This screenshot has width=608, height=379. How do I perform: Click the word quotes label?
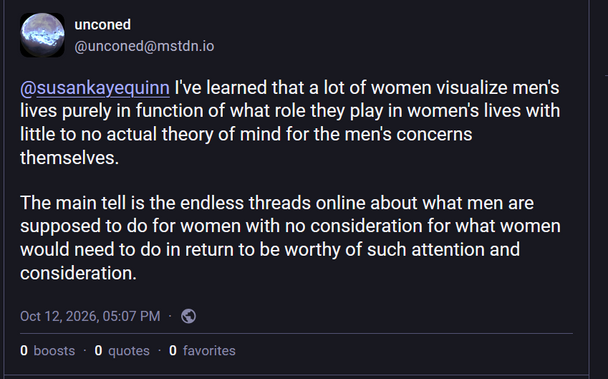click(129, 351)
